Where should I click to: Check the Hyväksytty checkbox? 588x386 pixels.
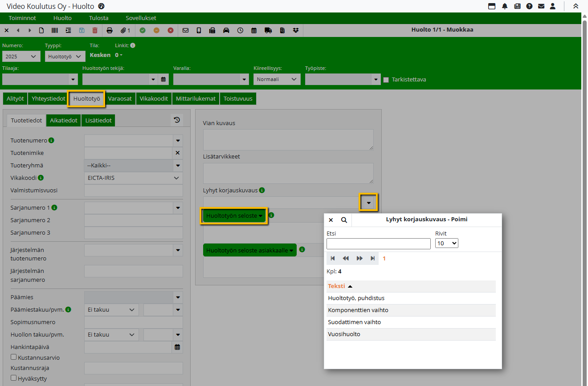[14, 378]
